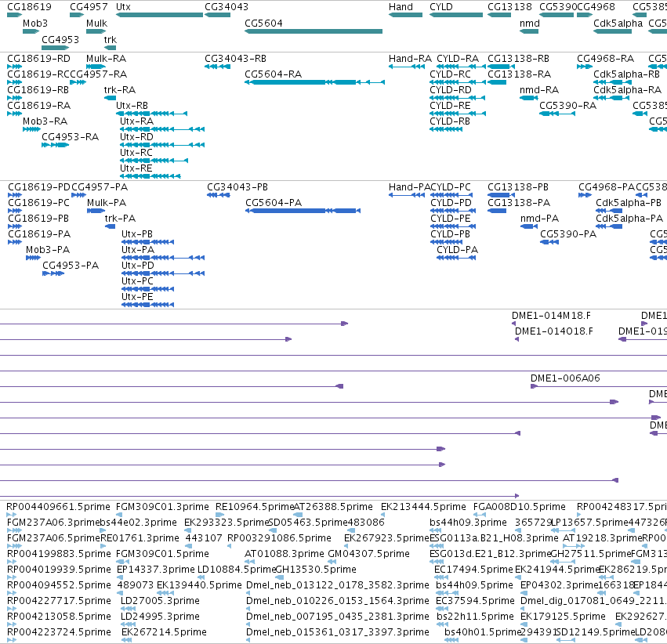Select the Utx-RE transcript label
The image size is (667, 644).
click(x=136, y=168)
